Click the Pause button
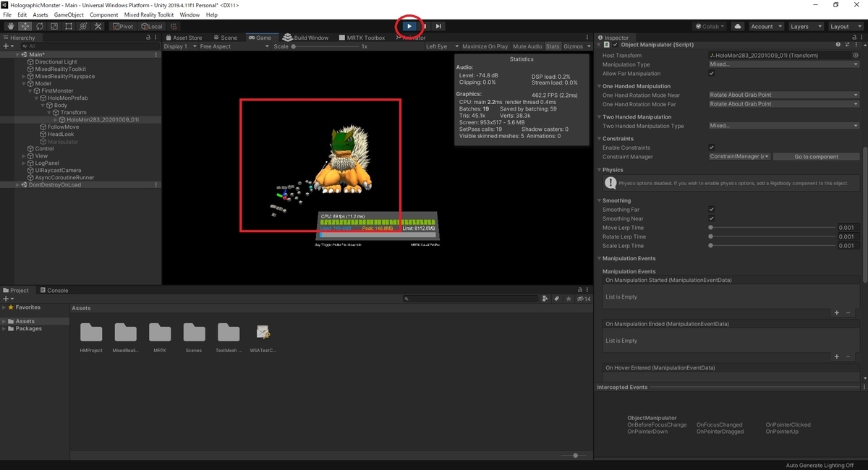The image size is (868, 470). (424, 26)
